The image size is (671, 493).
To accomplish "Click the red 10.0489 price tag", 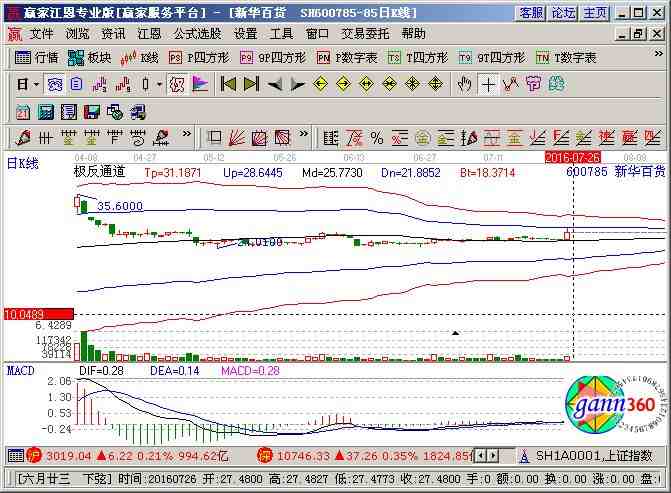I will [39, 315].
